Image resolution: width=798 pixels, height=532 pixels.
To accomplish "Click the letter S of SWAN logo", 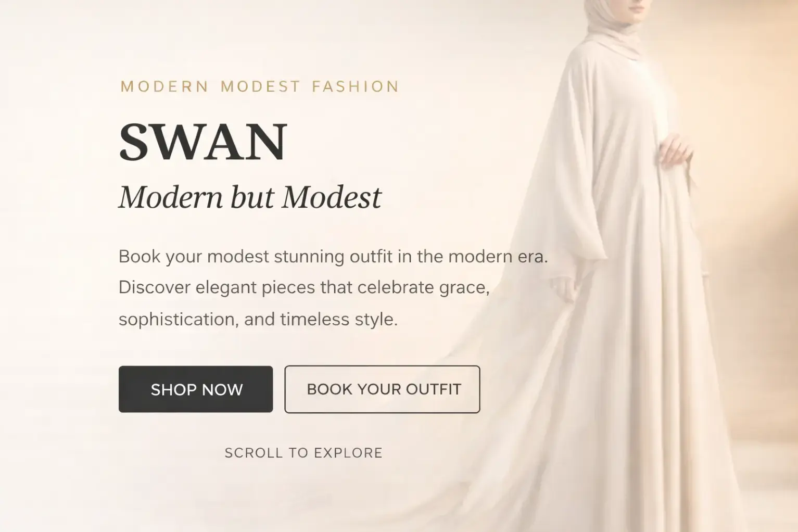I will pyautogui.click(x=134, y=142).
